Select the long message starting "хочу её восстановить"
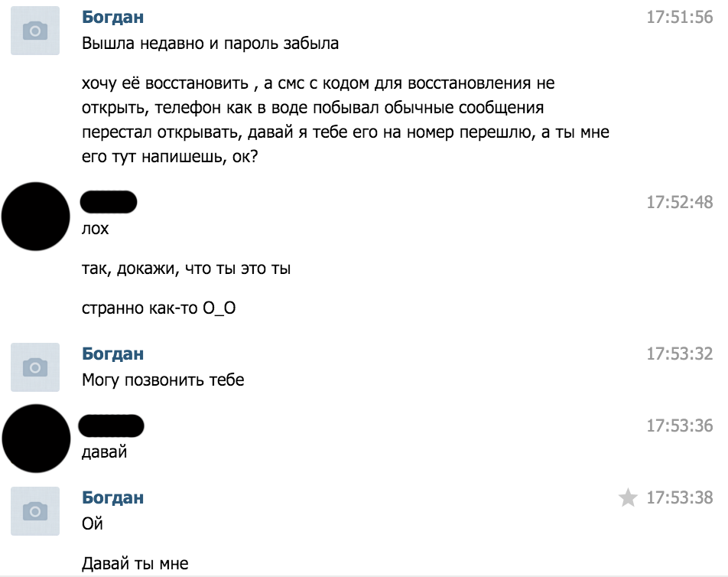Screen dimensions: 728x577 point(344,119)
